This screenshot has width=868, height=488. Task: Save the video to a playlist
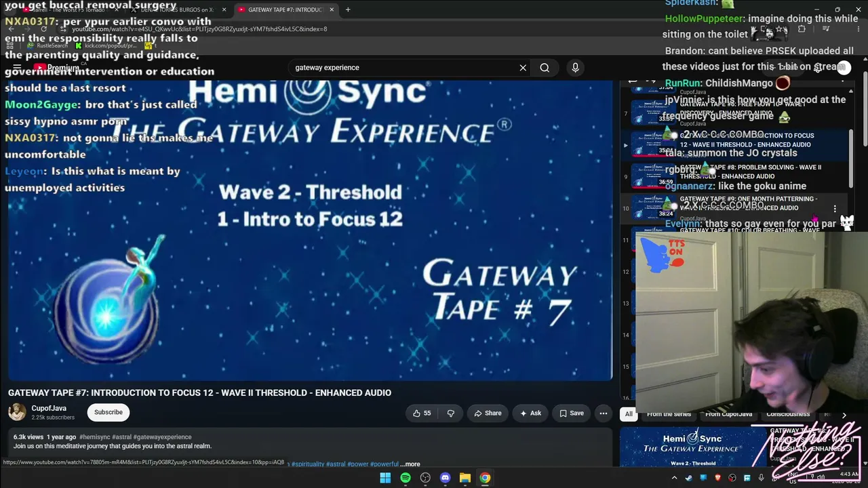point(571,413)
